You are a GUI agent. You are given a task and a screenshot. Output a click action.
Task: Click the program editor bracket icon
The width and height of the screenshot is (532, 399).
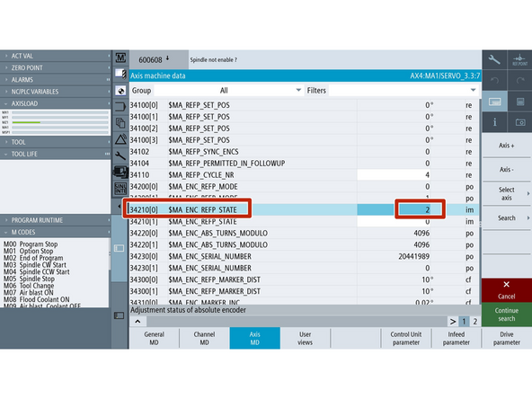click(120, 107)
